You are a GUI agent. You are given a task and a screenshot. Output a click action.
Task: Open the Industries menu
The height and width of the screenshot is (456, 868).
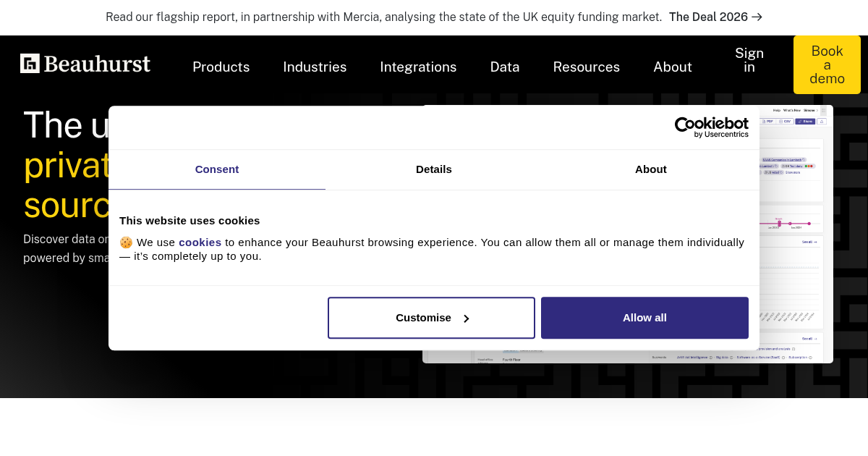point(315,67)
